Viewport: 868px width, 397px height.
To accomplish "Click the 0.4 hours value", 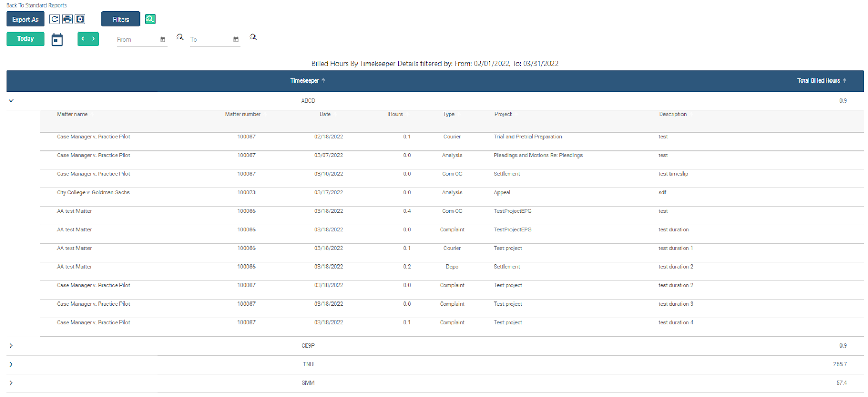I will coord(407,211).
